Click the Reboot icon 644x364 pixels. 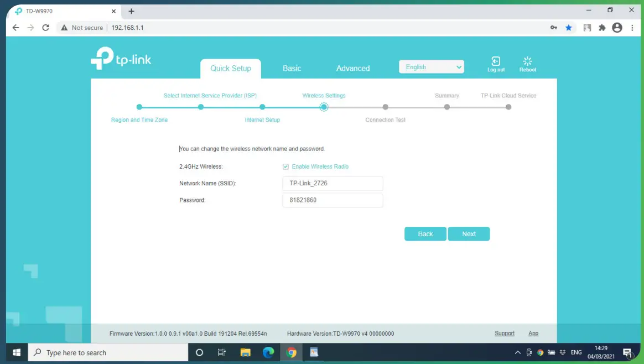[x=527, y=62]
